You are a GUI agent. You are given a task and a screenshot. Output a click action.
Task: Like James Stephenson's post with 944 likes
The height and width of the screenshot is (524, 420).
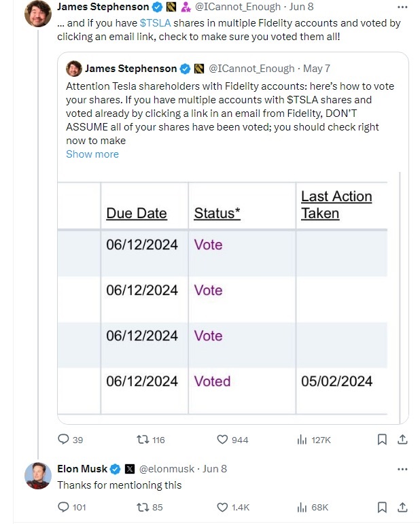222,440
